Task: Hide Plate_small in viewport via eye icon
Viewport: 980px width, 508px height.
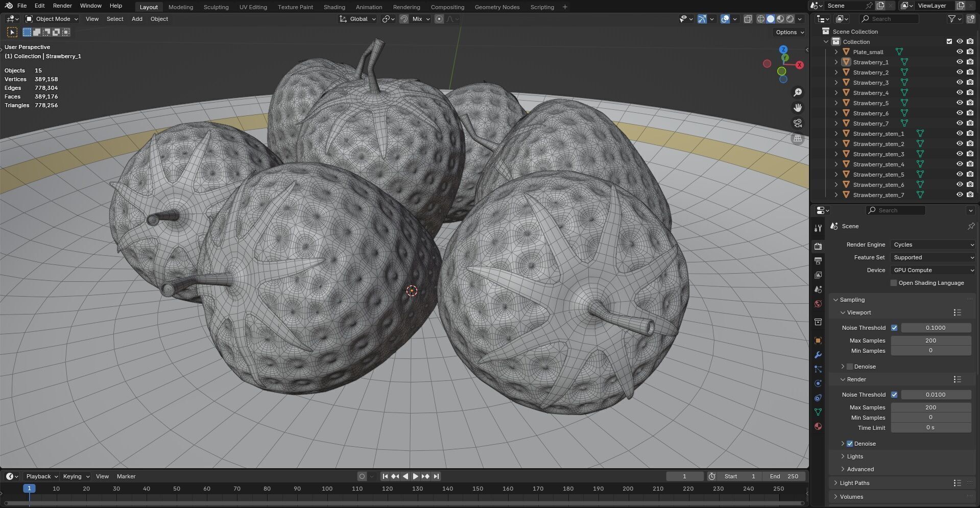Action: click(960, 52)
